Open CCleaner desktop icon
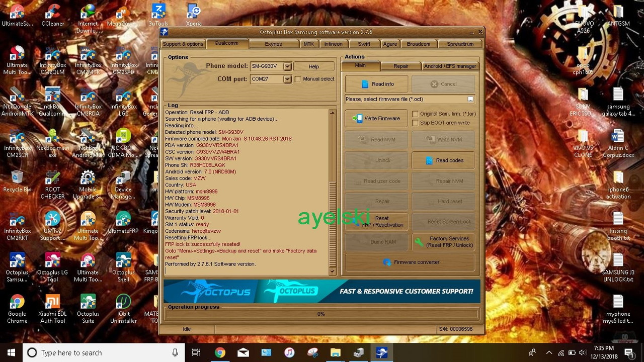The image size is (644, 362). (53, 15)
